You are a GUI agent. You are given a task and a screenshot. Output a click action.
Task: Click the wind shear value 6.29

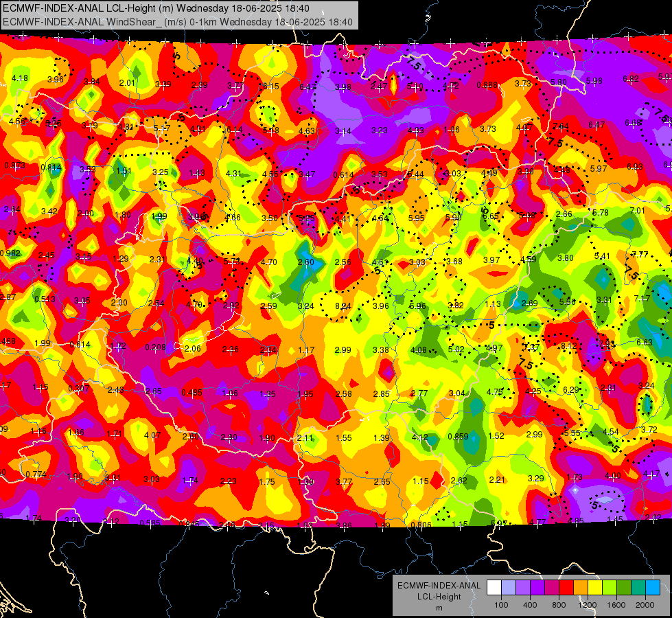coord(571,389)
